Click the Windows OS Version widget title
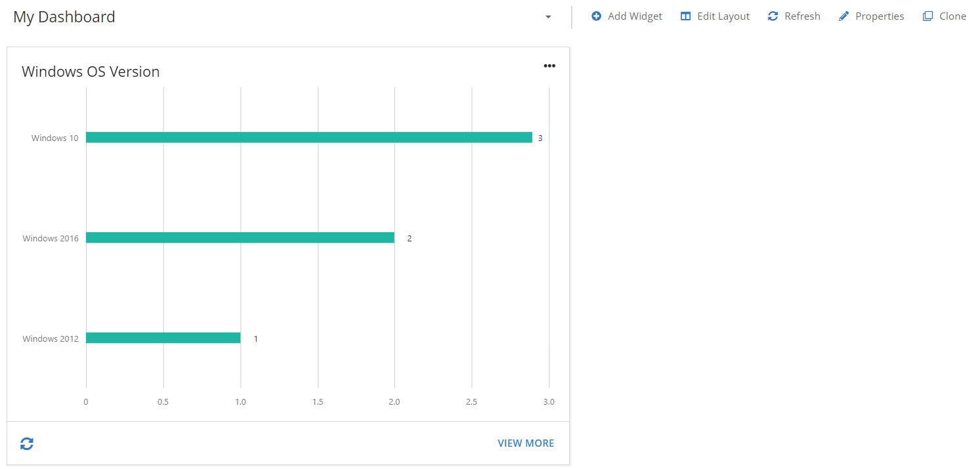Screen dimensions: 980x469 coord(91,71)
